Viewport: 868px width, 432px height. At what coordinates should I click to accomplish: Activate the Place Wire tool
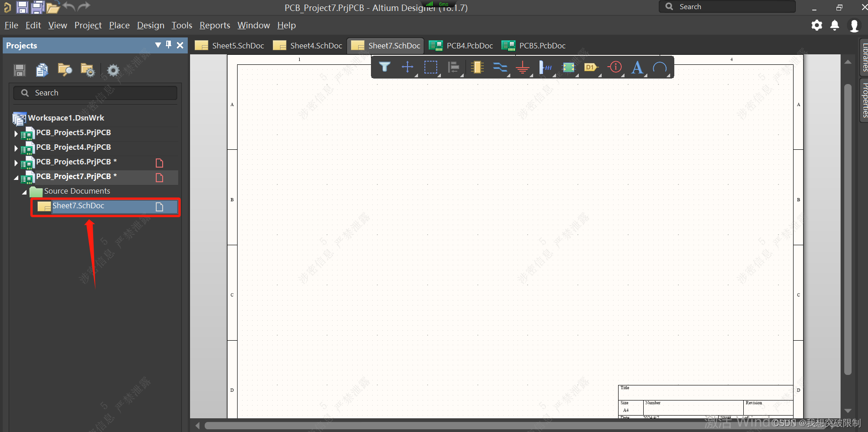500,68
